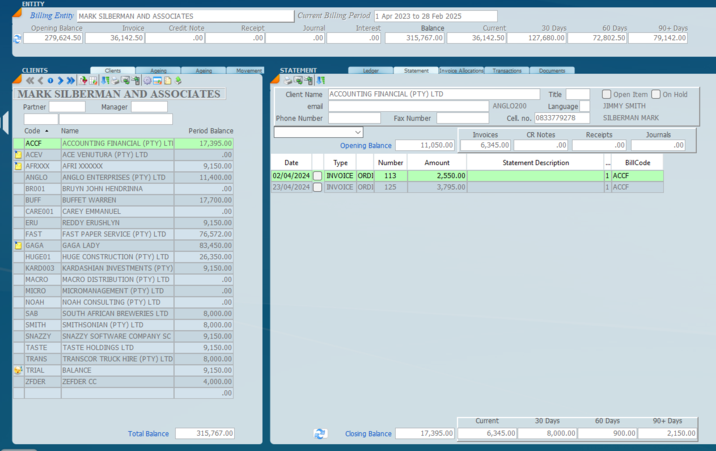
Task: Click the Total Balance link
Action: click(149, 434)
